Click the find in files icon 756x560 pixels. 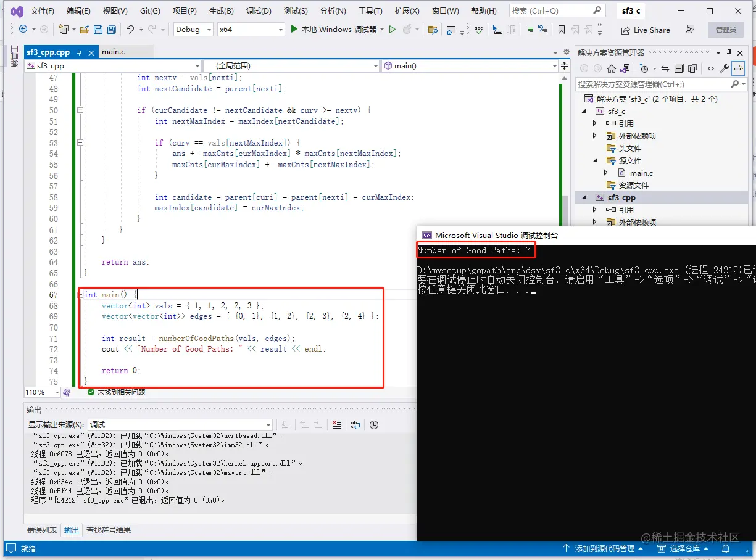coord(433,30)
